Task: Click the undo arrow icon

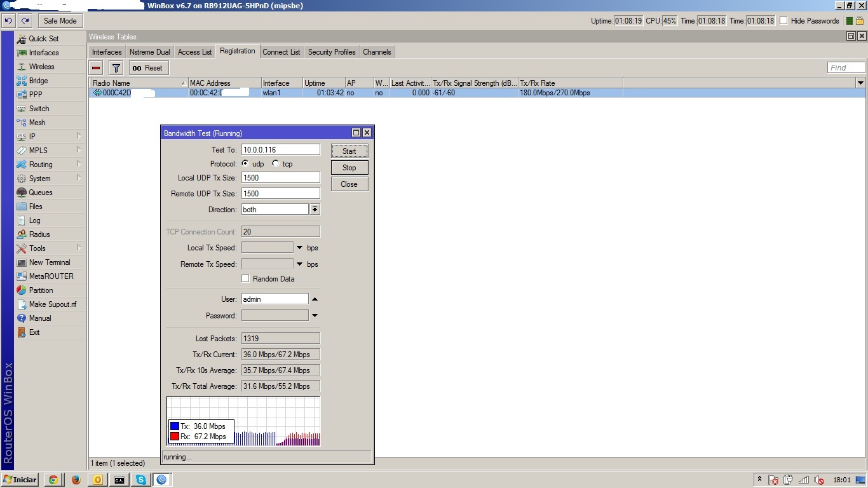Action: (8, 21)
